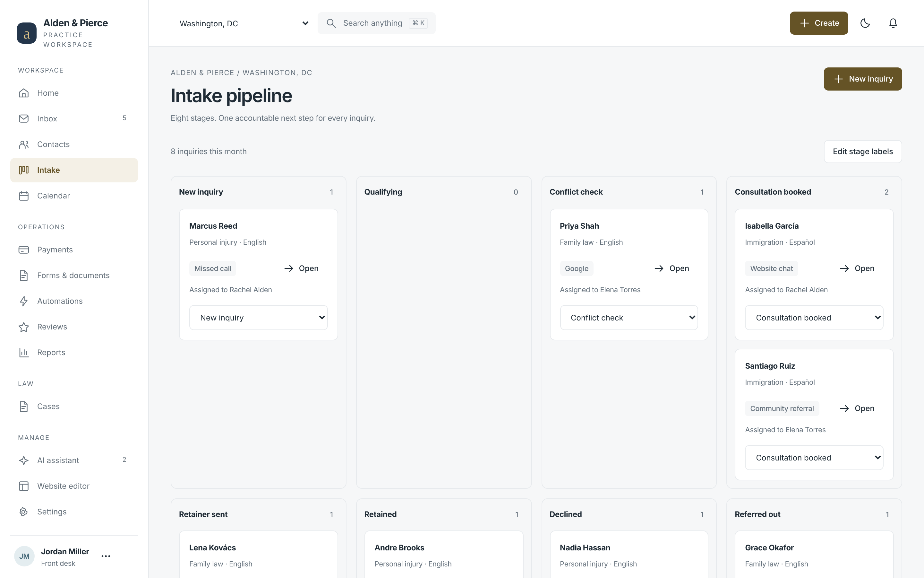Open Isabella García's stage dropdown
Viewport: 924px width, 578px height.
tap(814, 317)
